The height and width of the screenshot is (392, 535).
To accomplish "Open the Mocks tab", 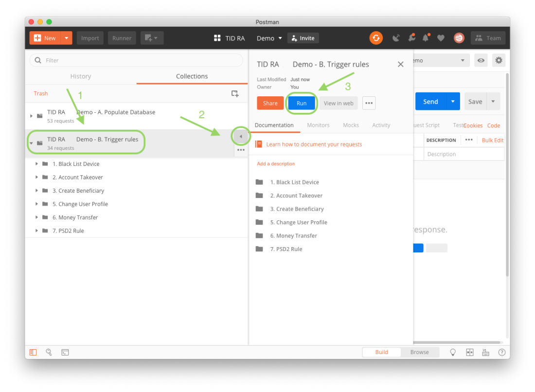I will pos(351,125).
